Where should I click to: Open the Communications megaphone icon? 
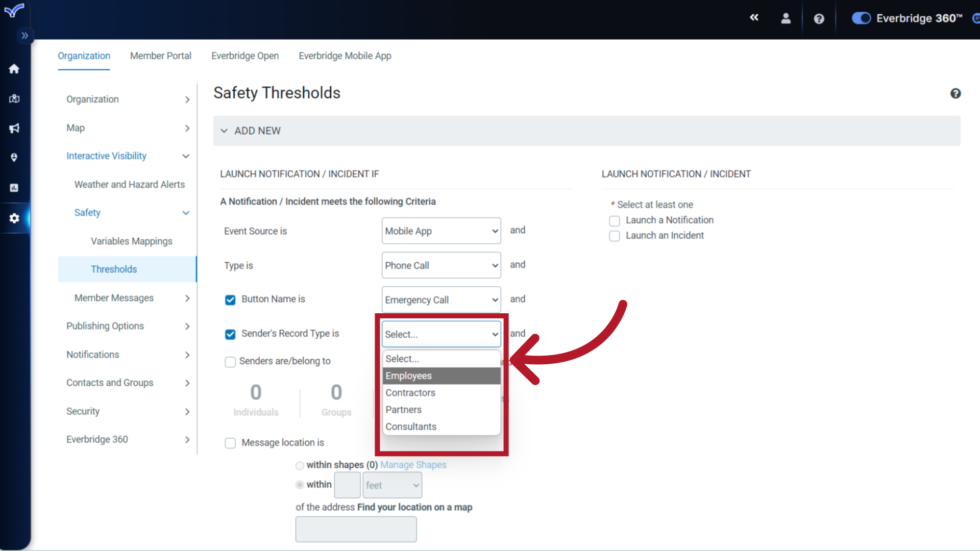pos(14,128)
